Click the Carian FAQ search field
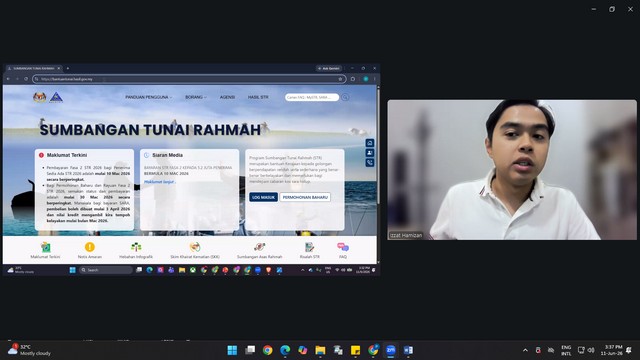 tap(312, 97)
